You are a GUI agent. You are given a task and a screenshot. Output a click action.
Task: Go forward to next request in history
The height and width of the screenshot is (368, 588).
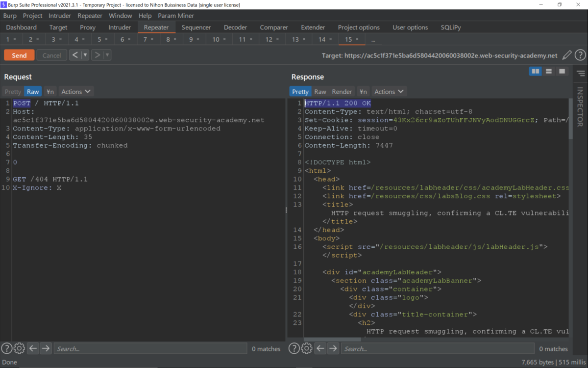pyautogui.click(x=97, y=55)
